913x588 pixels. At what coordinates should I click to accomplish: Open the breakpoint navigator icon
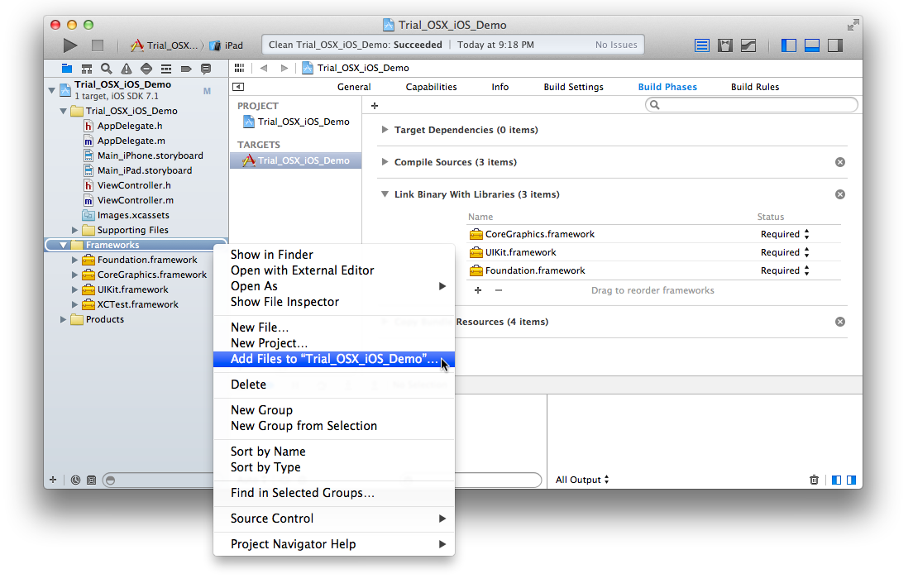[x=186, y=69]
